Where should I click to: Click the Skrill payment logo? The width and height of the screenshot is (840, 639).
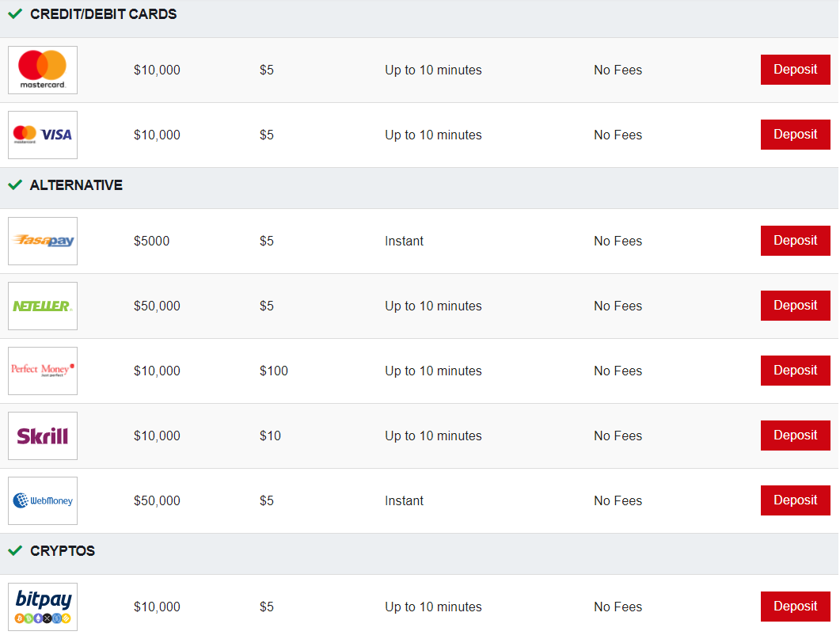(x=43, y=436)
